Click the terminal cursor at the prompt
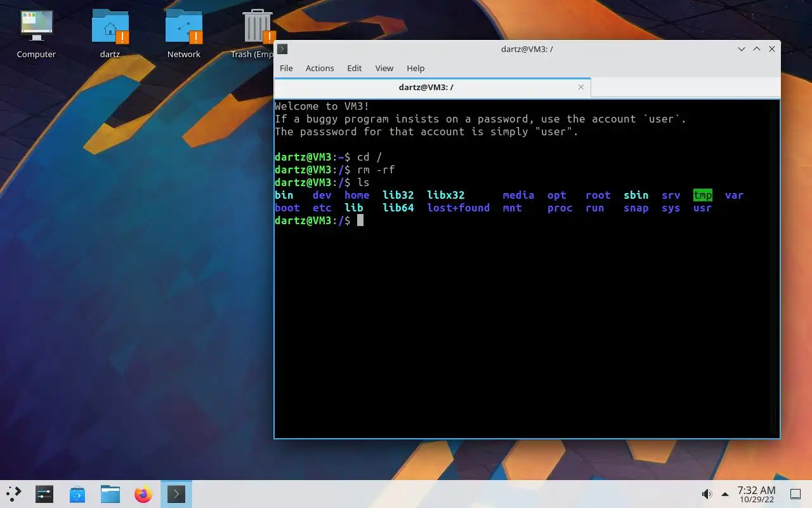 pos(360,220)
